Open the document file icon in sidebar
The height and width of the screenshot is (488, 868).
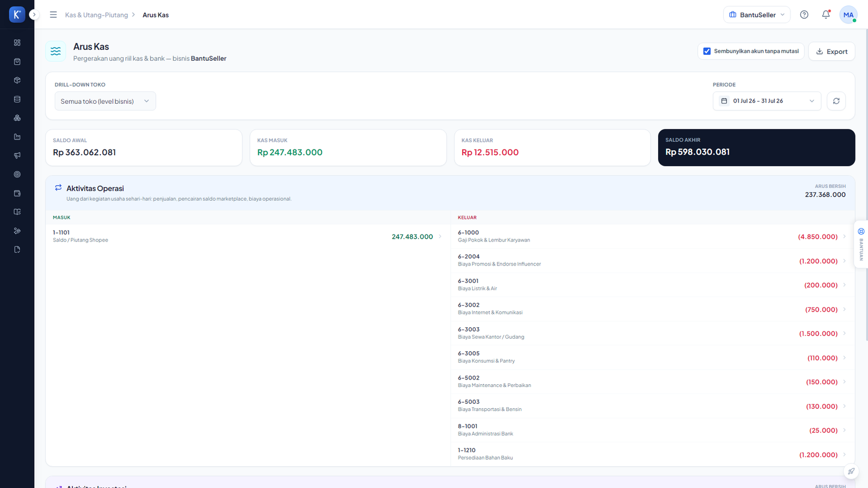click(17, 250)
